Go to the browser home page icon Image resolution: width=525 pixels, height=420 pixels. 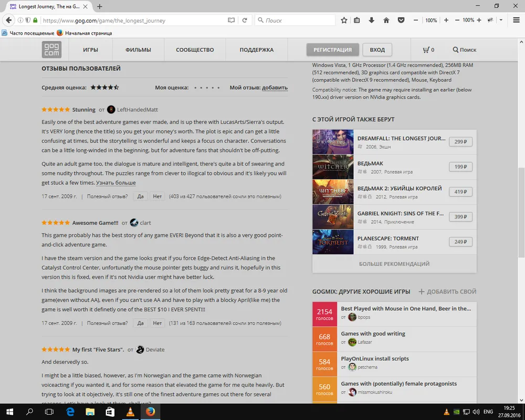[x=386, y=20]
